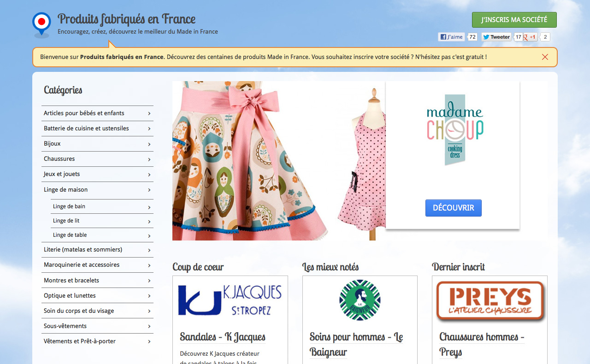Open the Preys L'atelier chaussure logo
The height and width of the screenshot is (364, 590).
490,301
